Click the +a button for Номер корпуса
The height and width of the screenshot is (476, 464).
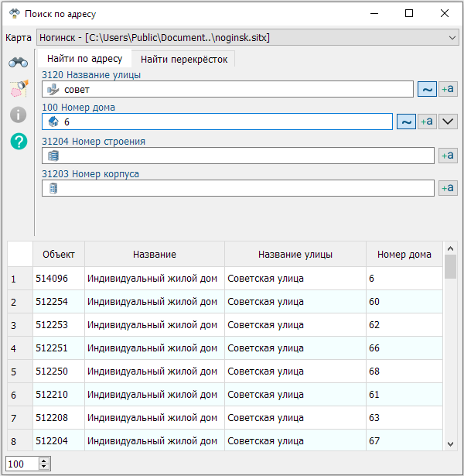[x=448, y=188]
